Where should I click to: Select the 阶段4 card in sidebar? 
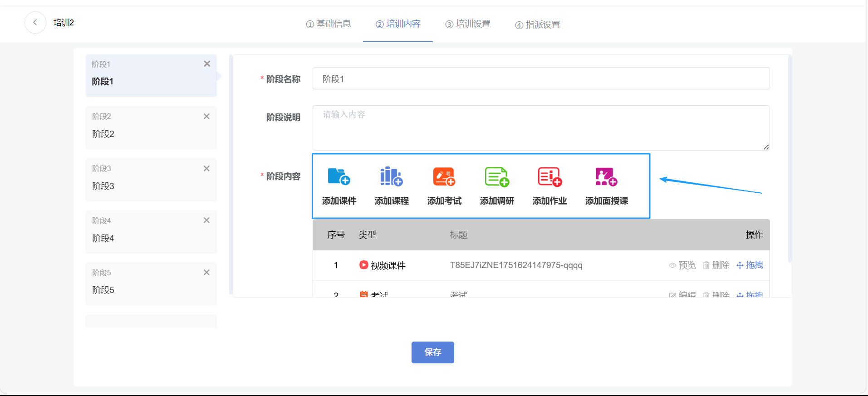151,232
